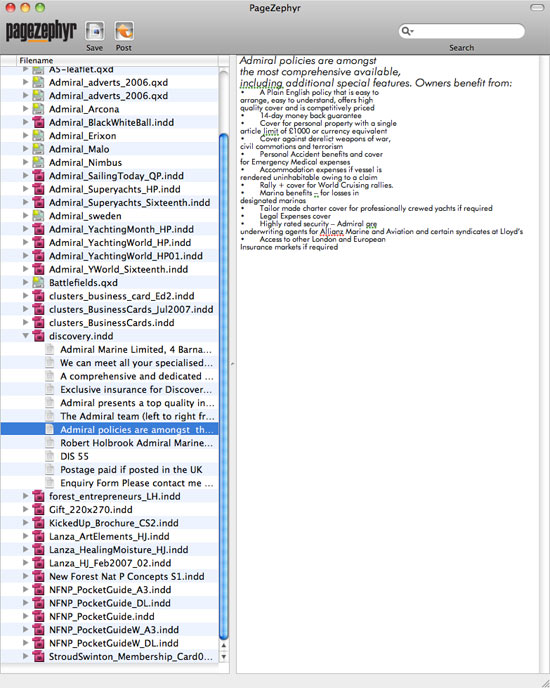Click the forest_entrepreneurs_LH.indd file icon
Image resolution: width=550 pixels, height=688 pixels.
pyautogui.click(x=39, y=496)
